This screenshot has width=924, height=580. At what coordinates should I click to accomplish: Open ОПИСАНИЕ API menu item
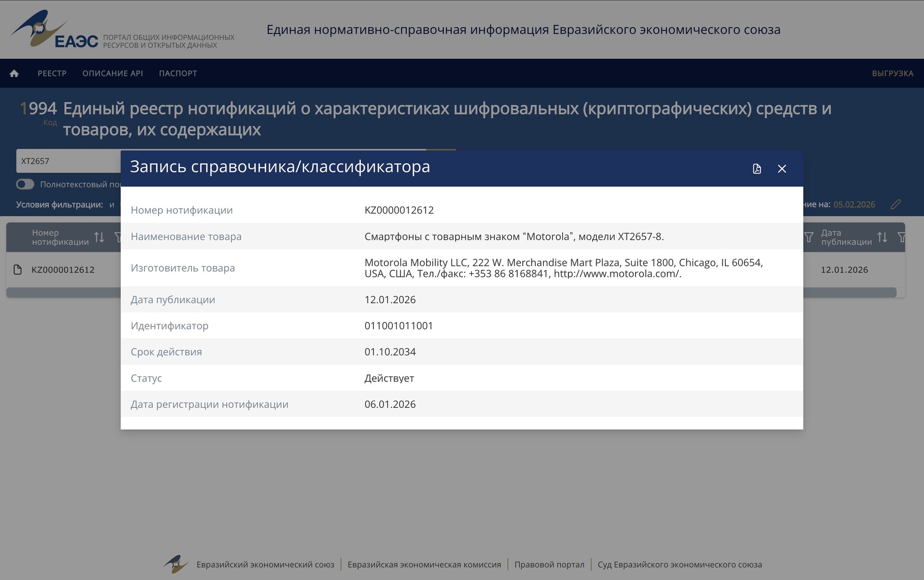(x=113, y=73)
